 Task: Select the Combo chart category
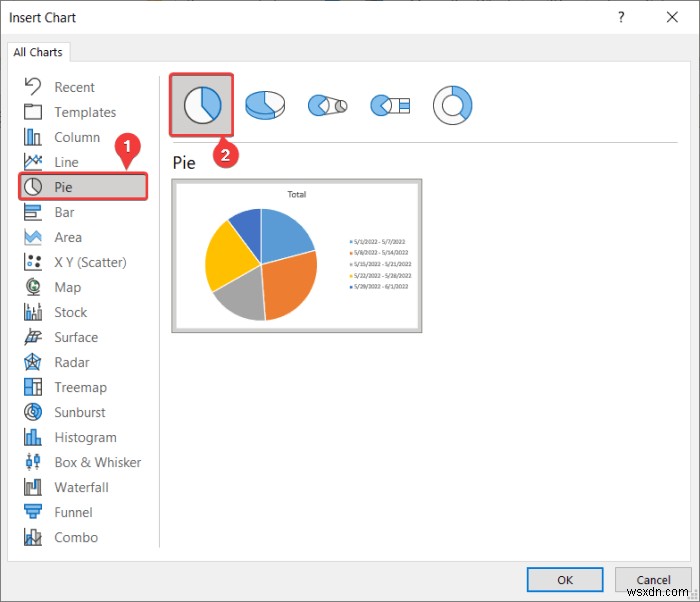click(76, 537)
